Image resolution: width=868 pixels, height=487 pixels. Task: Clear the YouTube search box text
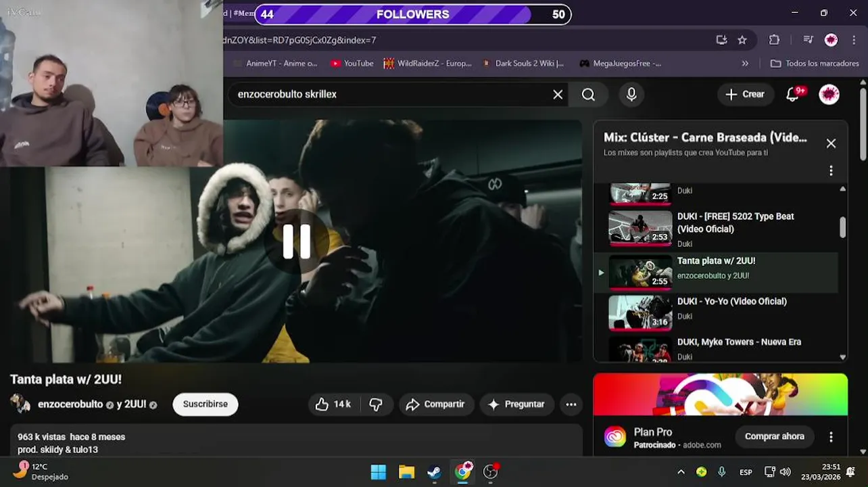click(558, 95)
